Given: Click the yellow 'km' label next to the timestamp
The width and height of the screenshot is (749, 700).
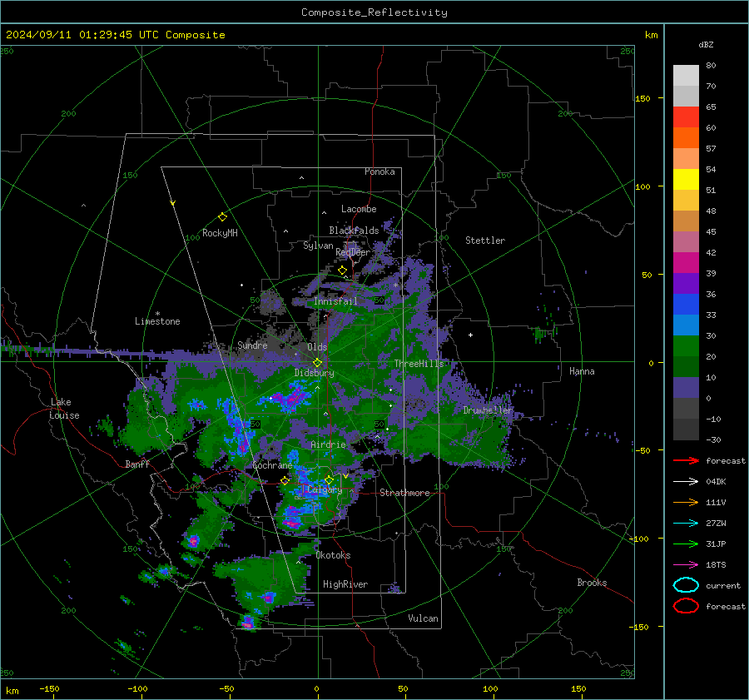Looking at the screenshot, I should coord(651,35).
